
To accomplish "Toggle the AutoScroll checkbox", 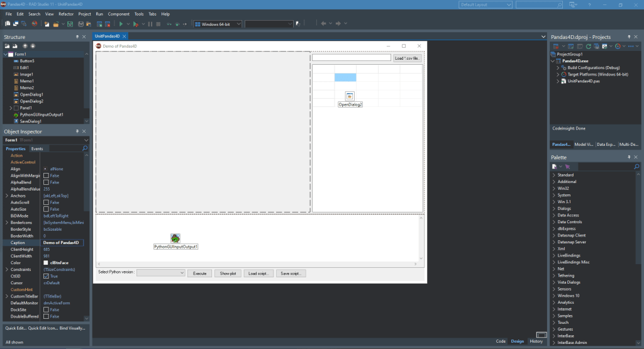I will click(x=46, y=202).
